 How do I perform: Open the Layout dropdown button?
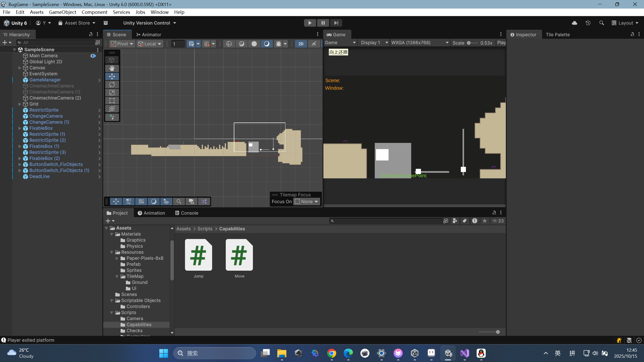[x=625, y=23]
